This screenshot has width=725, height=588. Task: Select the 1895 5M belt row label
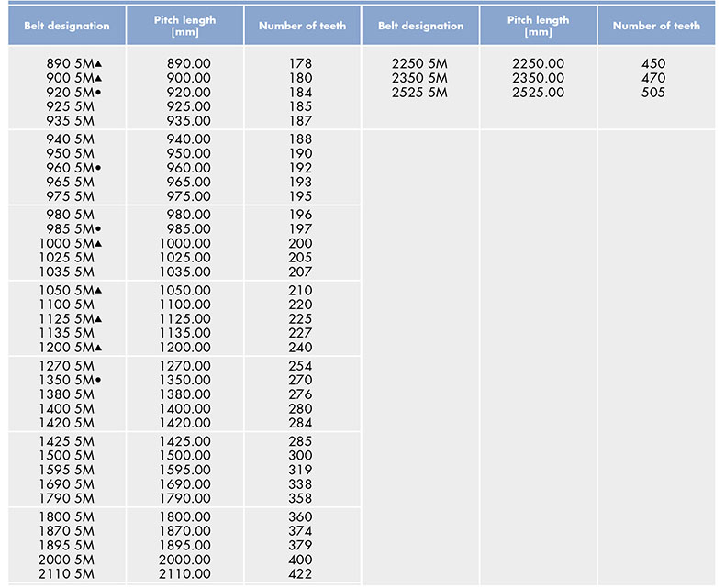67,545
